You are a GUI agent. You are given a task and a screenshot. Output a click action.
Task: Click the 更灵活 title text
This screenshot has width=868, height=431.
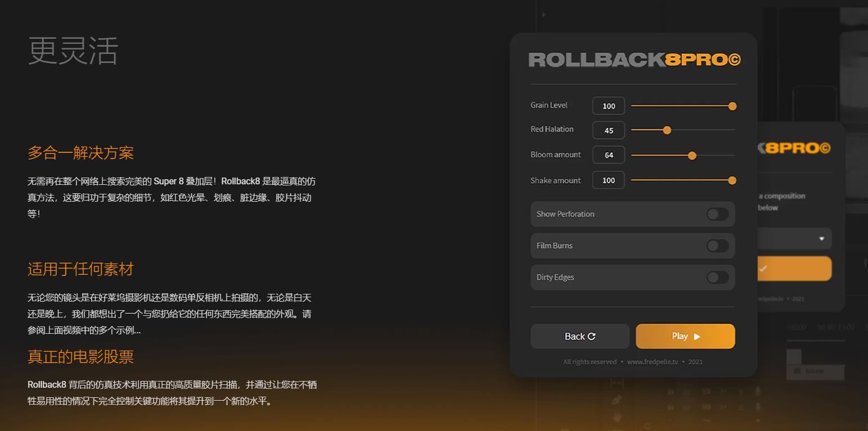[73, 51]
